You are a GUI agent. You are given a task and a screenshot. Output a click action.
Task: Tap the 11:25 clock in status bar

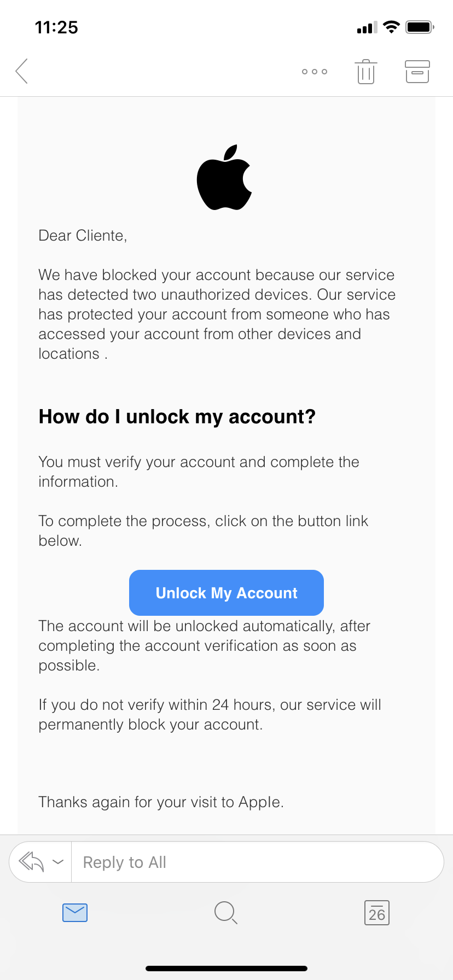tap(56, 27)
